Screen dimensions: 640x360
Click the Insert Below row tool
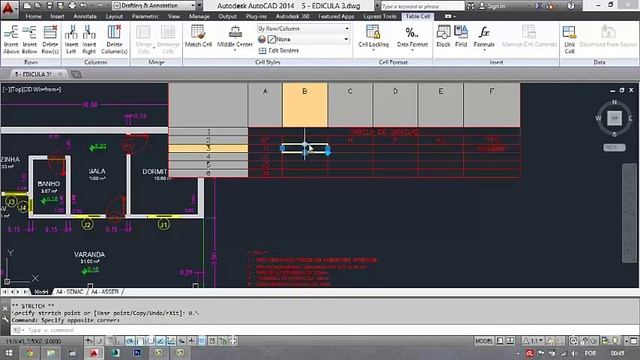(x=29, y=40)
